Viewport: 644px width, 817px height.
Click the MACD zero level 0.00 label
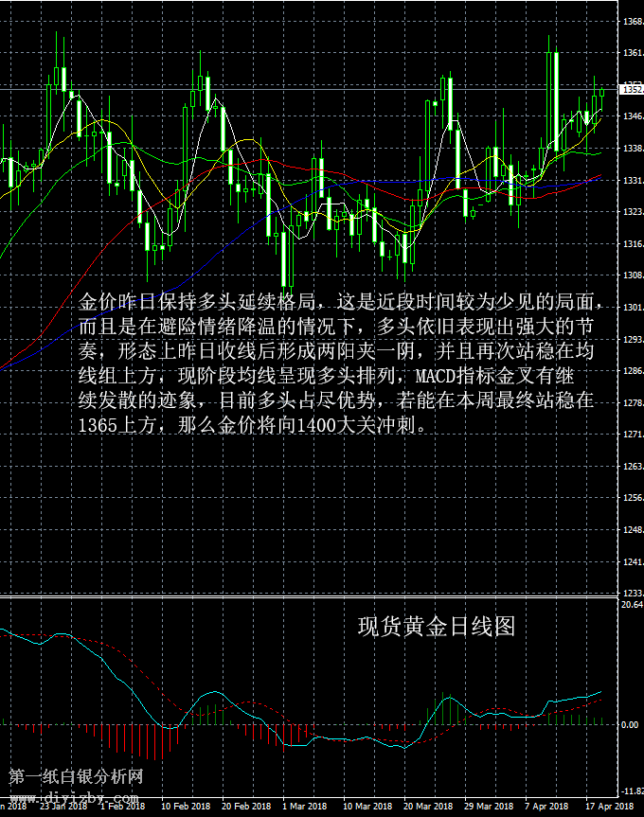[x=631, y=725]
